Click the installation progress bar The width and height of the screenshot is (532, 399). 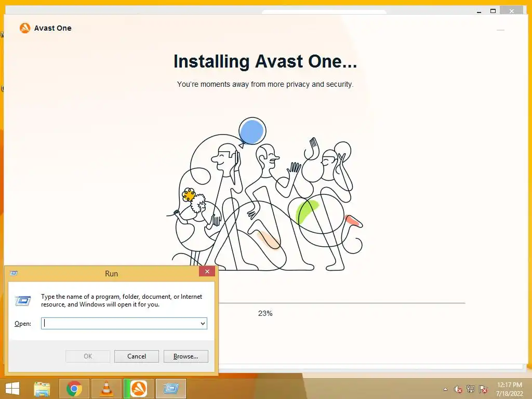pyautogui.click(x=342, y=303)
